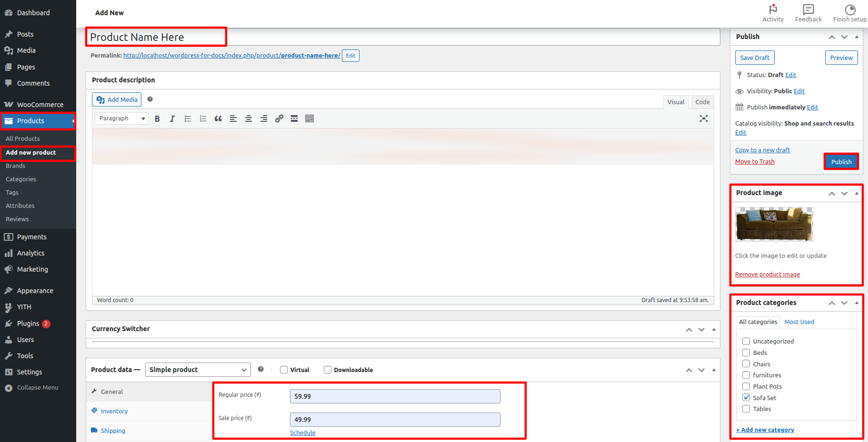Open the Paragraph format dropdown
868x442 pixels.
point(121,118)
